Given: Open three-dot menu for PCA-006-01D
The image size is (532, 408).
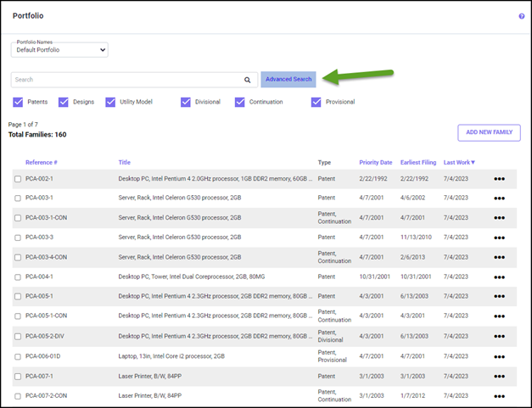Looking at the screenshot, I should pos(499,357).
